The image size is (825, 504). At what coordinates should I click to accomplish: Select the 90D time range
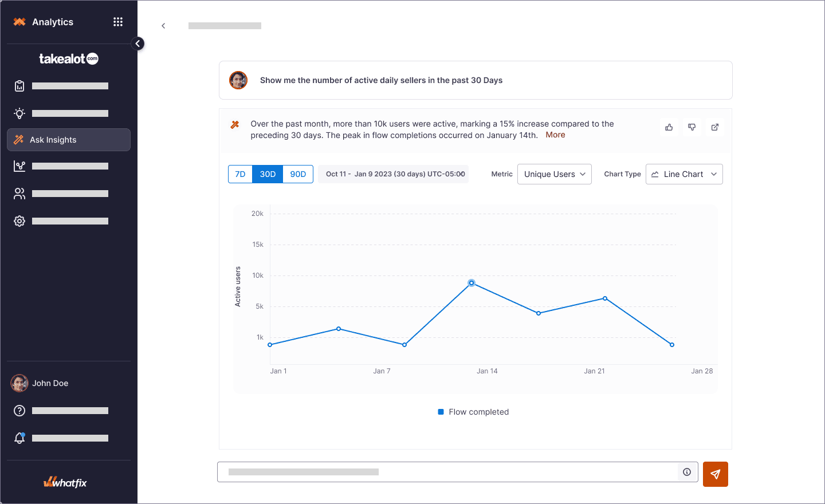[x=298, y=174]
